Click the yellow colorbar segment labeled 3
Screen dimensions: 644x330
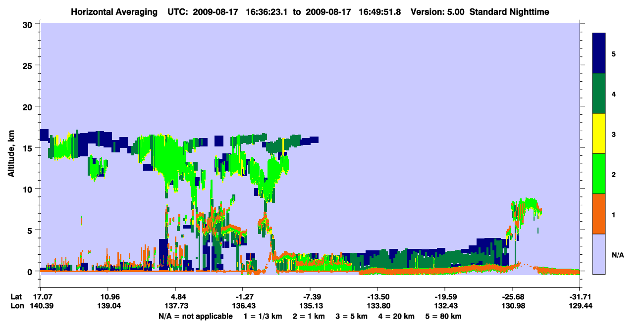599,134
